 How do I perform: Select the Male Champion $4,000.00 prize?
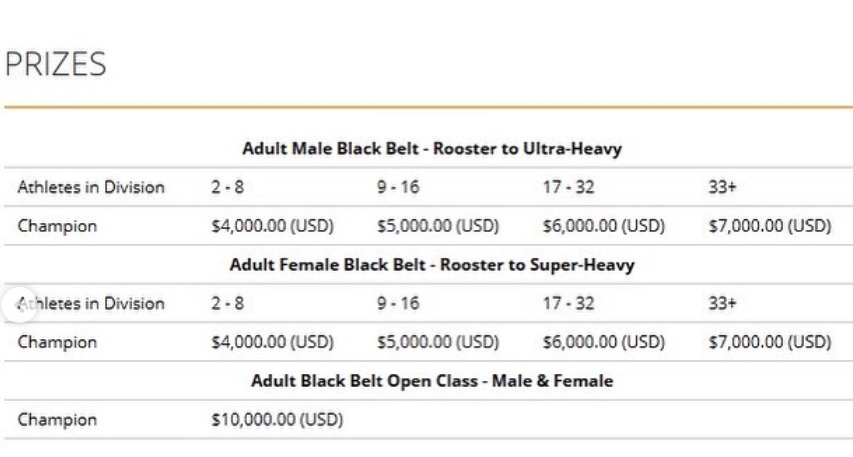273,226
